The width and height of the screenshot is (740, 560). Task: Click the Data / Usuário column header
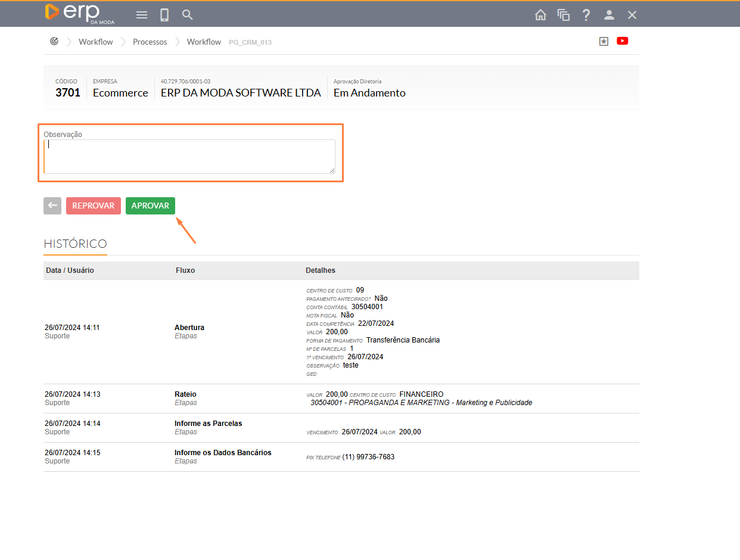70,270
